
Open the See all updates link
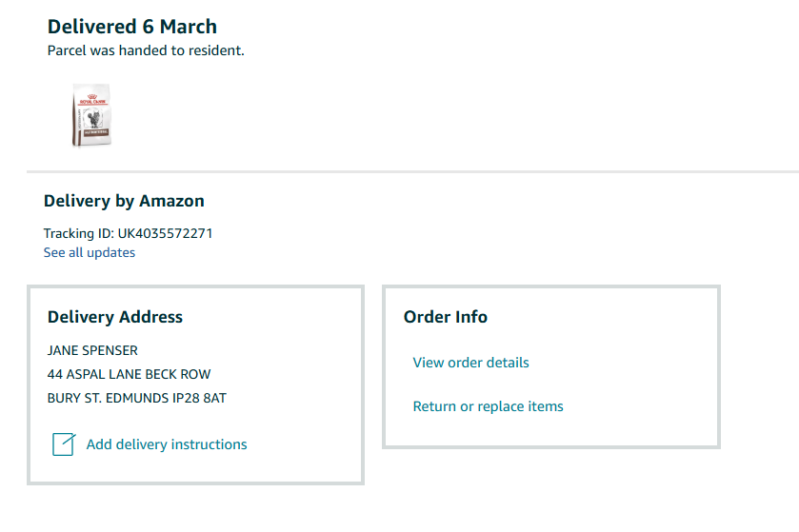[90, 252]
